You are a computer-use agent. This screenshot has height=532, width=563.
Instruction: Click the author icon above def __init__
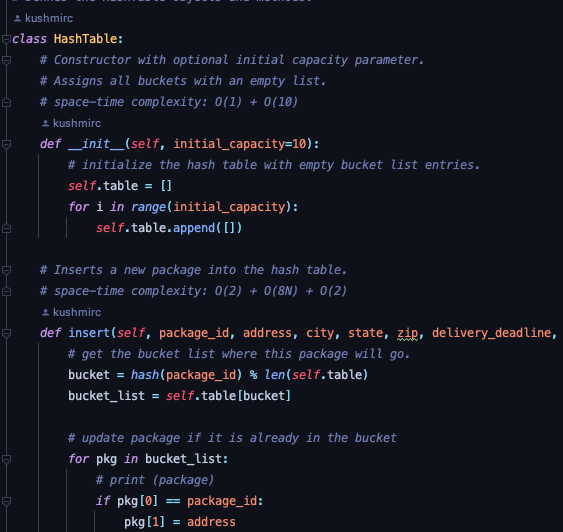(x=45, y=123)
